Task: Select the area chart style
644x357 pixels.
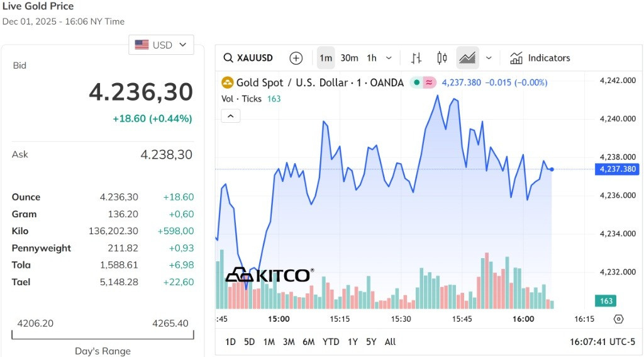Action: (x=467, y=58)
